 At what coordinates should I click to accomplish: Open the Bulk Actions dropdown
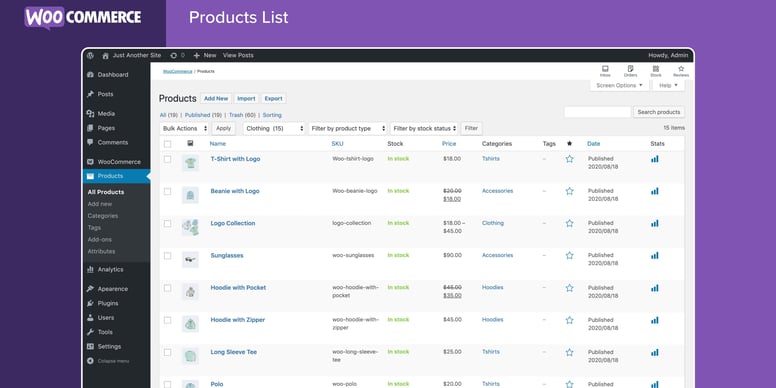point(185,129)
